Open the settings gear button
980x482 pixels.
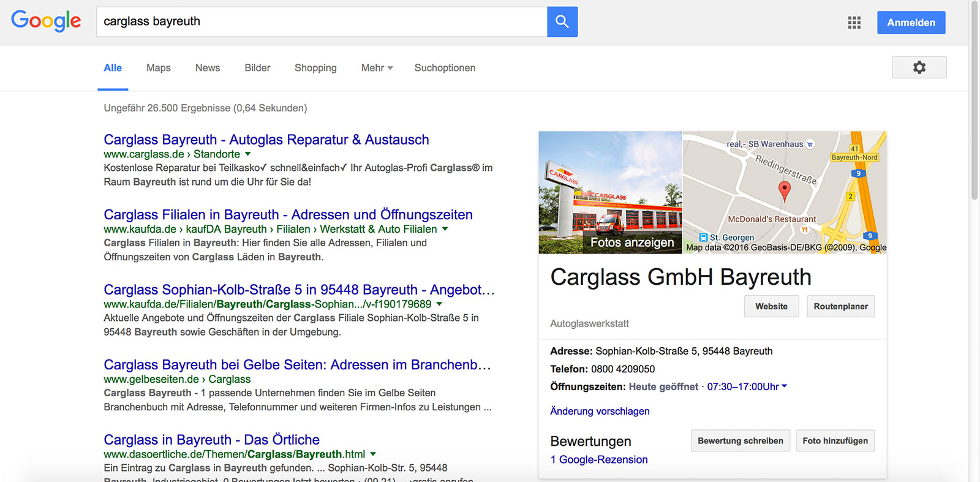(x=919, y=67)
